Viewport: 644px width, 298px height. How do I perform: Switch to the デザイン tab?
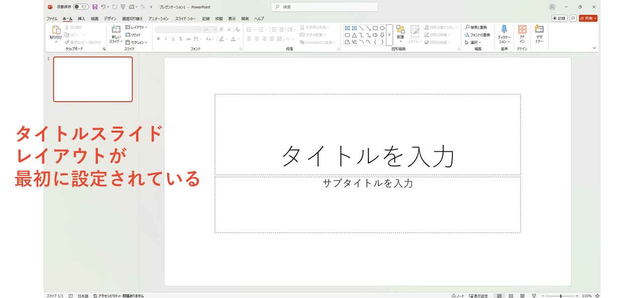point(110,19)
